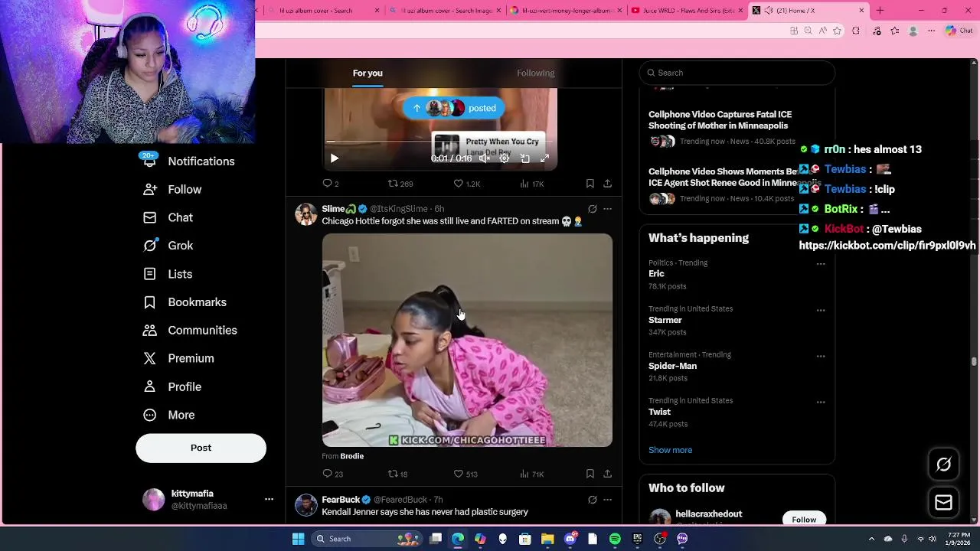Open the floating messages envelope button

click(x=943, y=502)
